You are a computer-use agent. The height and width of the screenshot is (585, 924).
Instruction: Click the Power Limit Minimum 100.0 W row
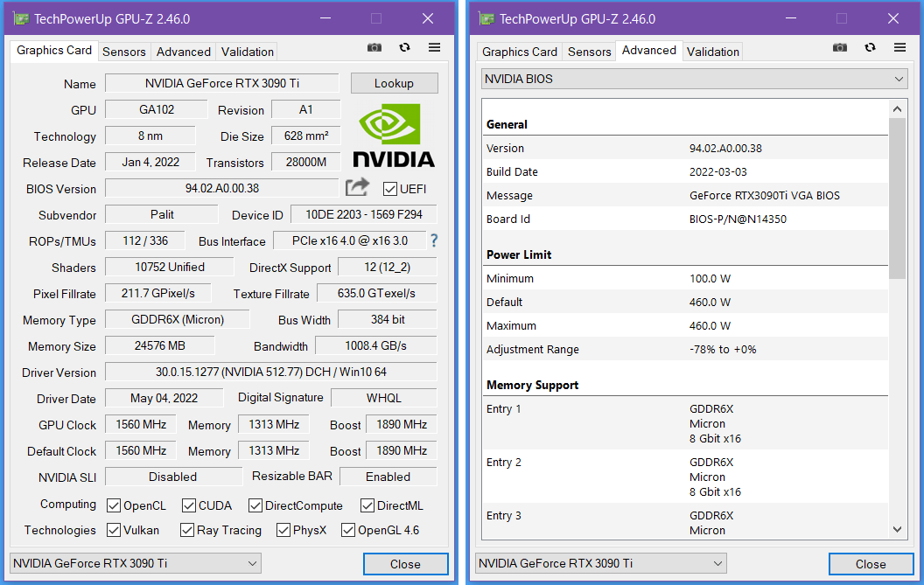[685, 278]
